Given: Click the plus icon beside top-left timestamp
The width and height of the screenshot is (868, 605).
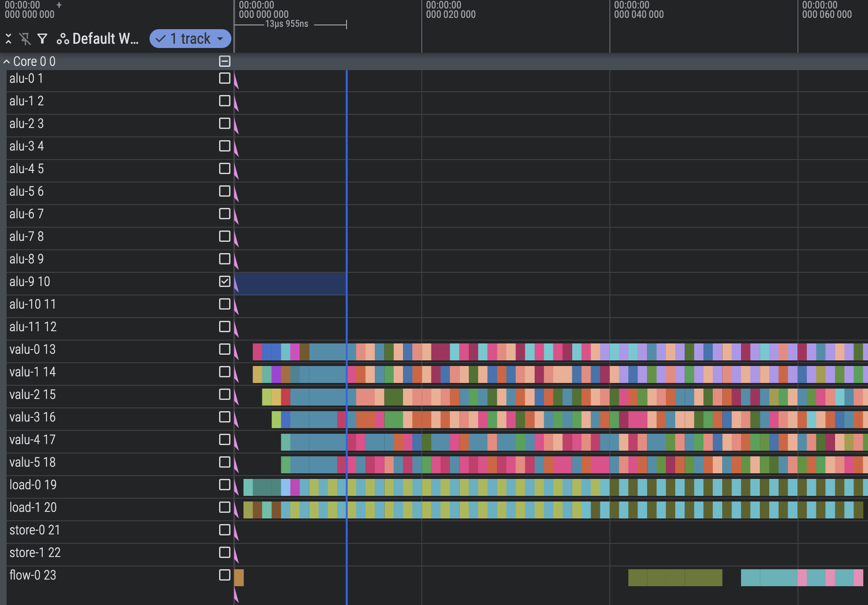Looking at the screenshot, I should point(59,5).
